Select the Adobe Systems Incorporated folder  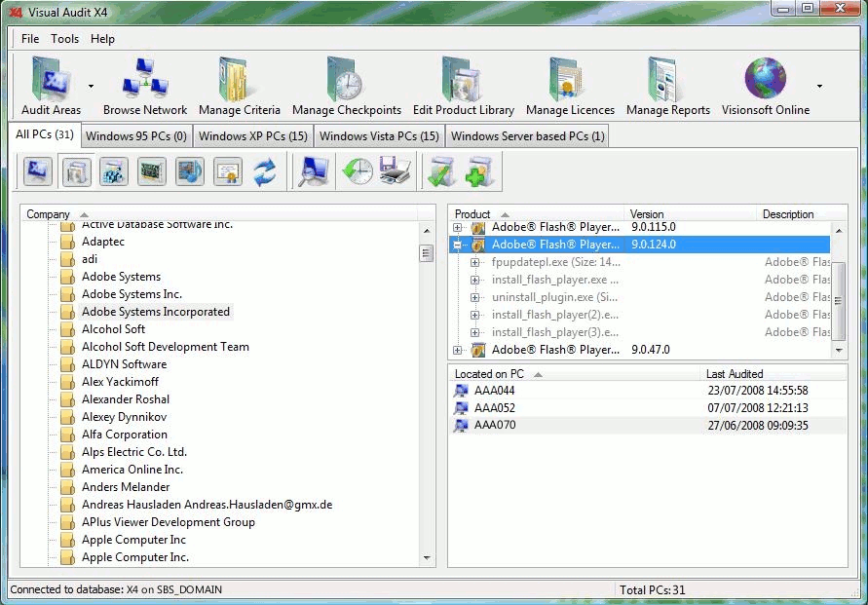(156, 312)
